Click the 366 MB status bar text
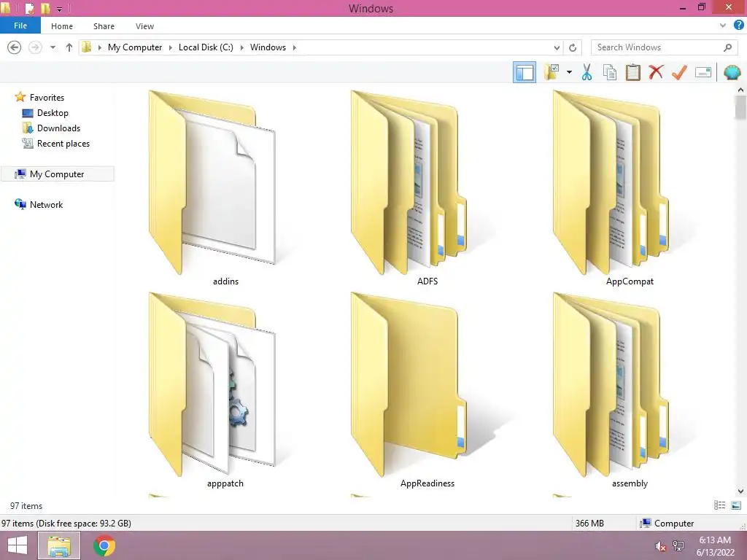The width and height of the screenshot is (747, 560). click(x=589, y=523)
